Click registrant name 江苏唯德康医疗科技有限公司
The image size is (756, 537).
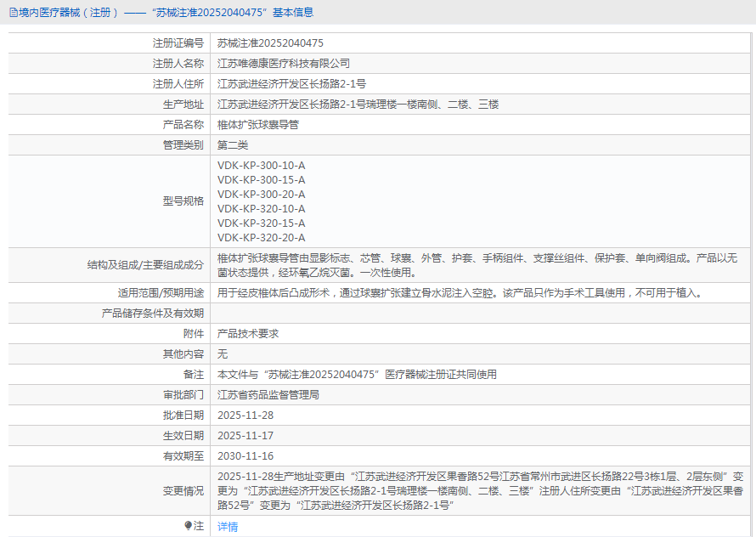point(284,63)
